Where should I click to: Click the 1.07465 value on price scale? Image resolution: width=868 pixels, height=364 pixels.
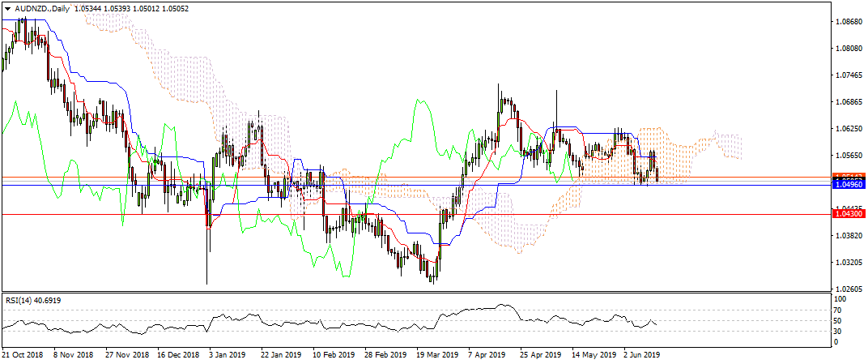849,75
